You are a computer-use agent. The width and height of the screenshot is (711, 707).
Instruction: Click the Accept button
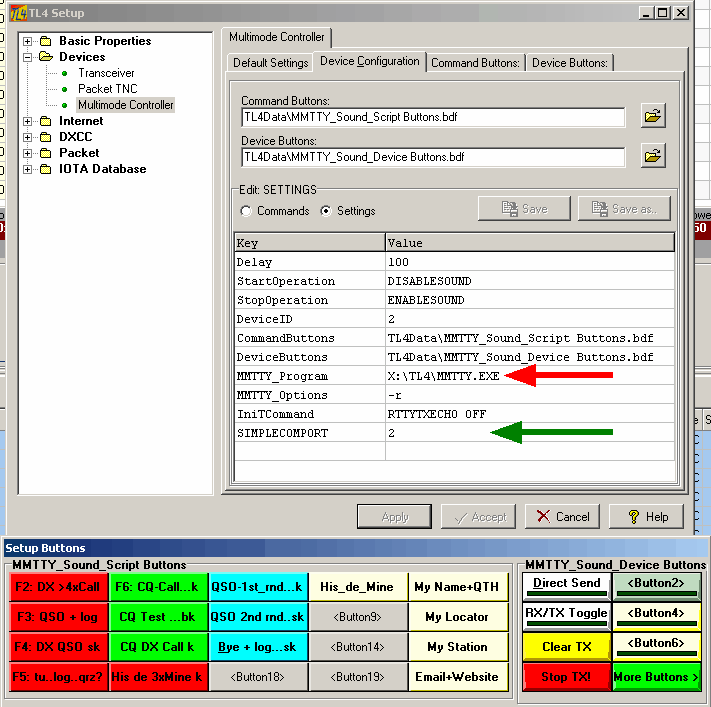(x=478, y=517)
